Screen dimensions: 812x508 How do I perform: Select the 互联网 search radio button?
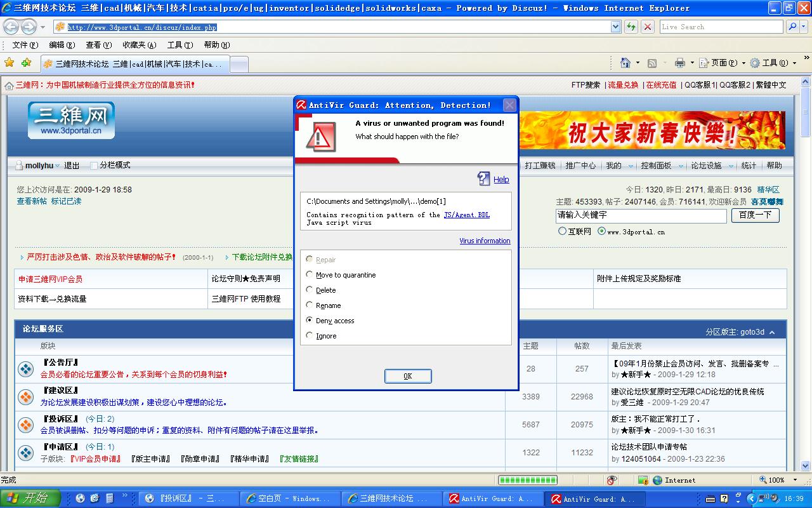562,231
